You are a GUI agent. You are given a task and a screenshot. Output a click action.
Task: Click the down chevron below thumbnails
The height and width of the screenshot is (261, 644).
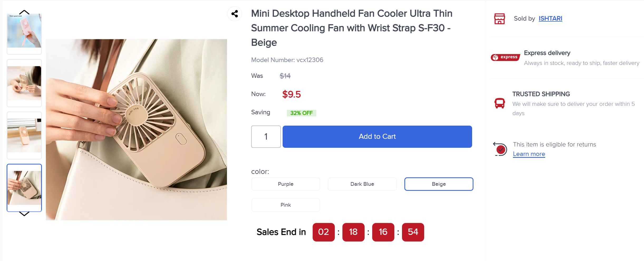point(24,214)
